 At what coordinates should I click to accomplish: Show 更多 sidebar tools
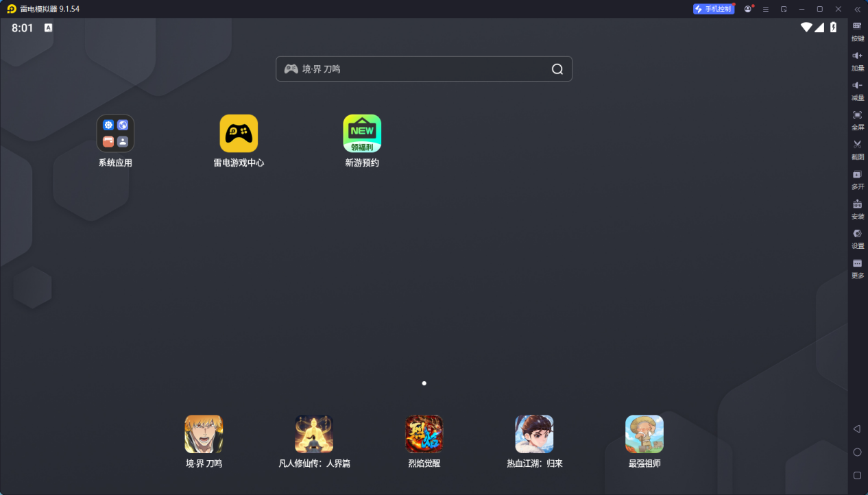(858, 268)
